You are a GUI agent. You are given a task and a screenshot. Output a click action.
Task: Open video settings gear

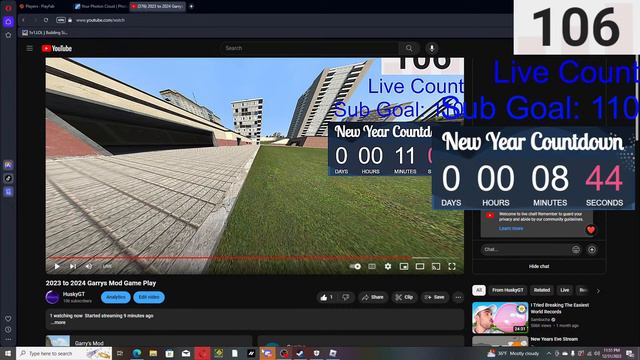(388, 267)
